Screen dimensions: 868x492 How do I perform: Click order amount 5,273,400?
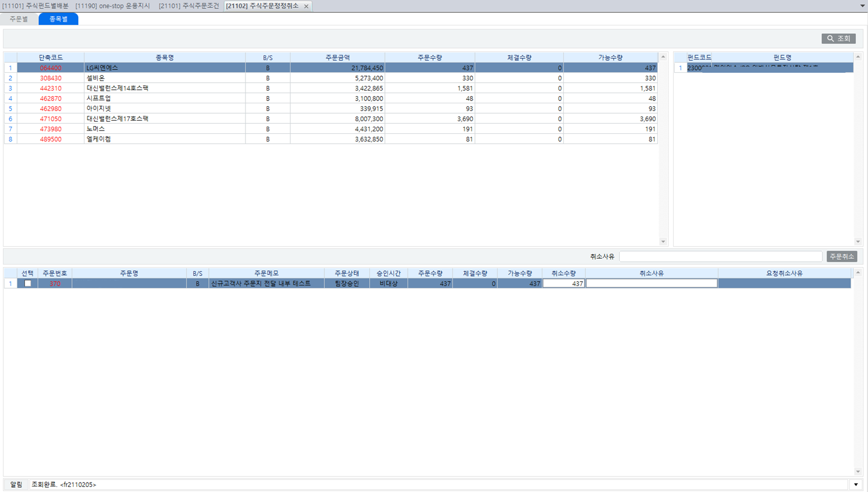[369, 78]
